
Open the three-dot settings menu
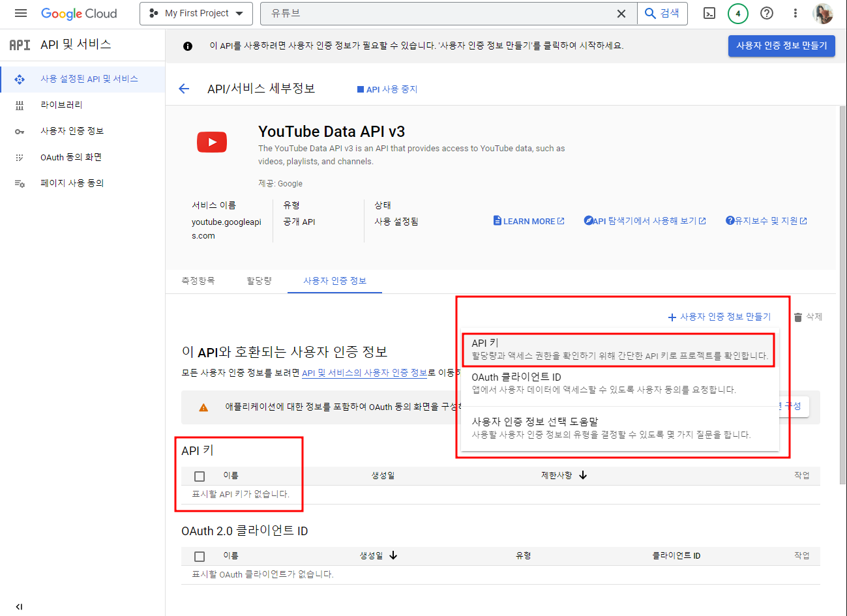click(x=795, y=13)
